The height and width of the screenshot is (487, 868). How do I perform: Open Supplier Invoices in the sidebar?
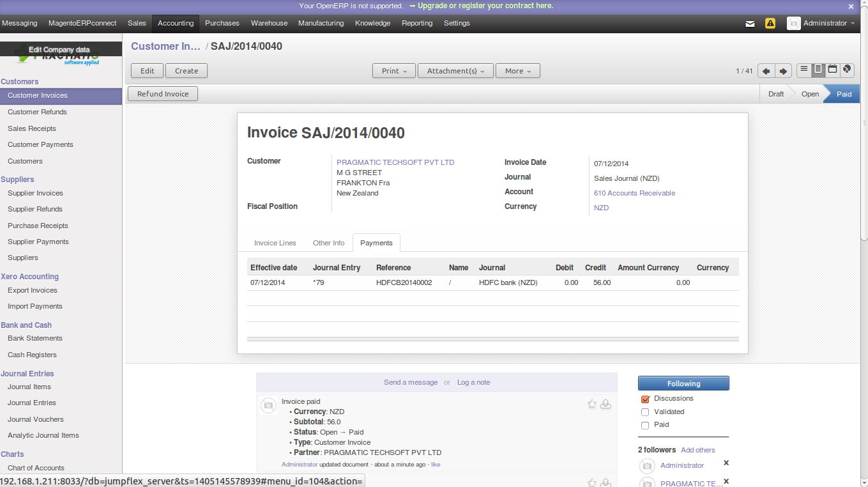[x=35, y=193]
